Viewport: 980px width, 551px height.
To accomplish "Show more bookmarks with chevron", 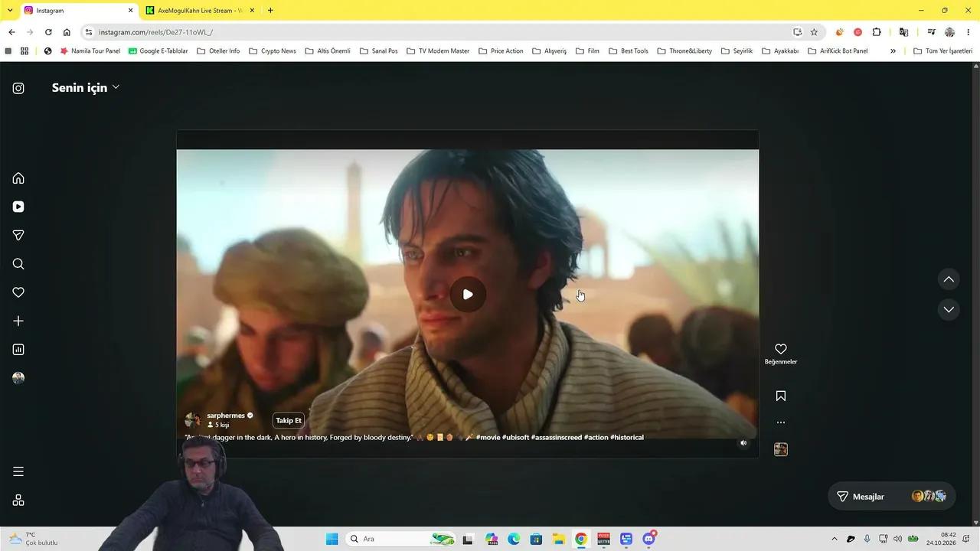I will coord(893,51).
